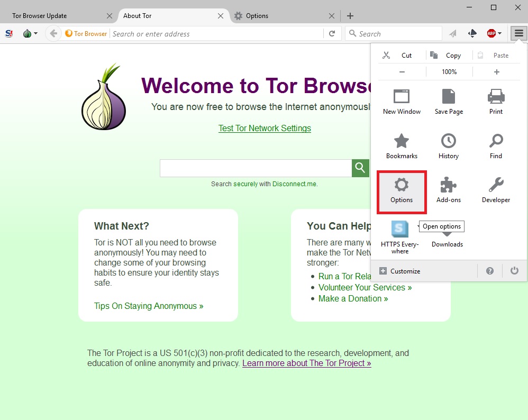This screenshot has height=420, width=528.
Task: Choose Copy in the menu panel
Action: 449,55
